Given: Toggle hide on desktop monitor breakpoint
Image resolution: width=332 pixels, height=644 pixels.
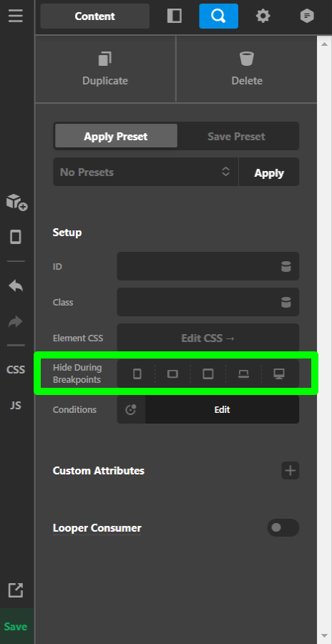Looking at the screenshot, I should (279, 374).
